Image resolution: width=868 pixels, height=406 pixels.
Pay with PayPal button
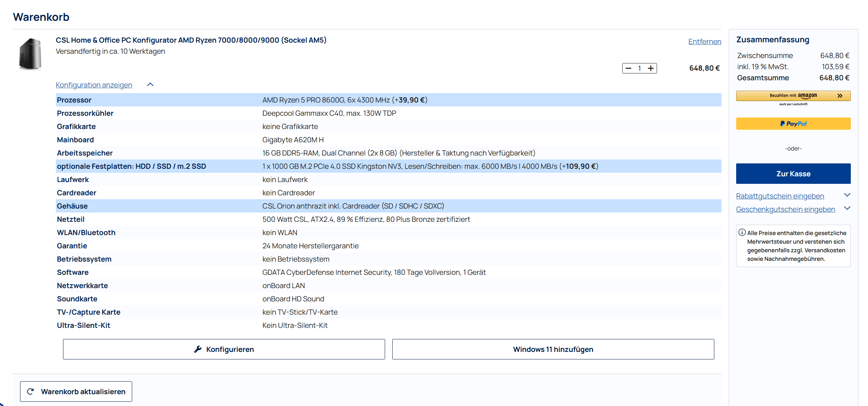(793, 124)
